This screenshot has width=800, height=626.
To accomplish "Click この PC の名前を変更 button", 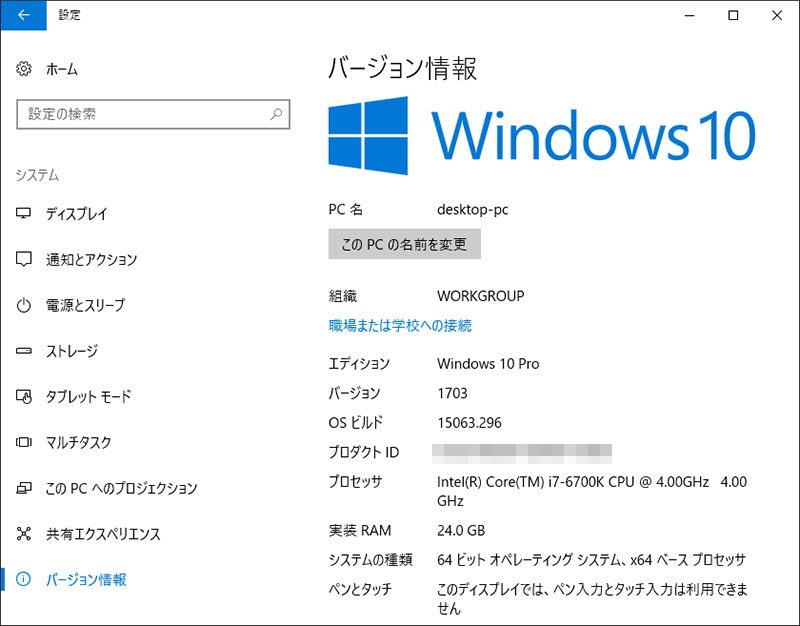I will tap(404, 244).
